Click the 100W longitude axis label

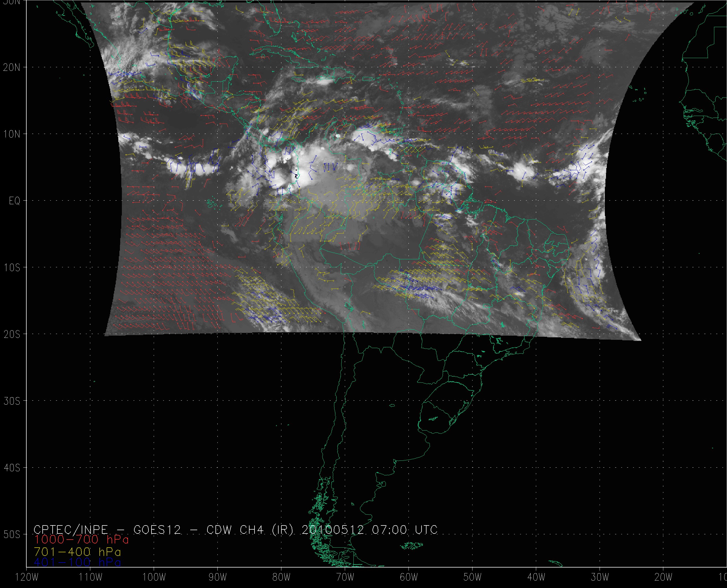154,577
